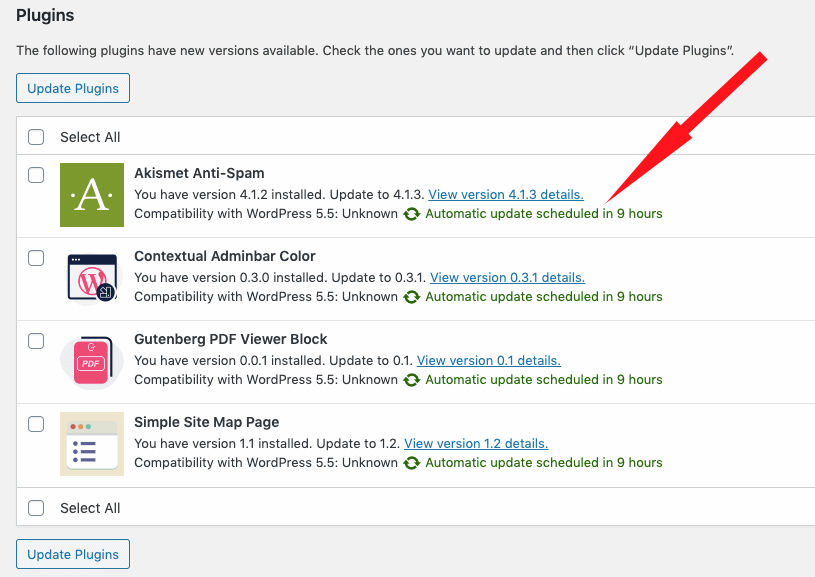This screenshot has width=815, height=577.
Task: Check the top Select All checkbox
Action: click(x=36, y=137)
